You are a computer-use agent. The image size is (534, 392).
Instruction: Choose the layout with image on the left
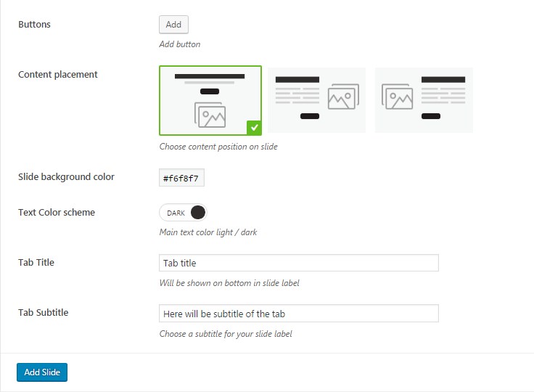point(424,100)
